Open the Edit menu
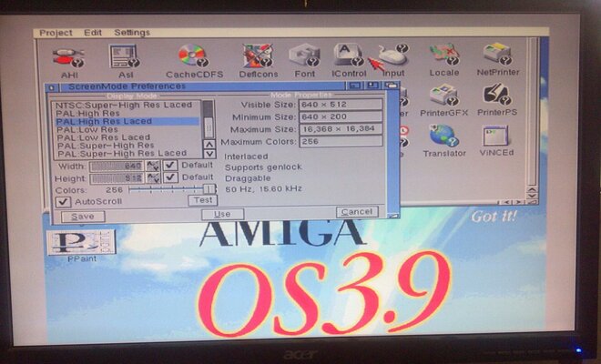This screenshot has width=601, height=364. pyautogui.click(x=93, y=33)
